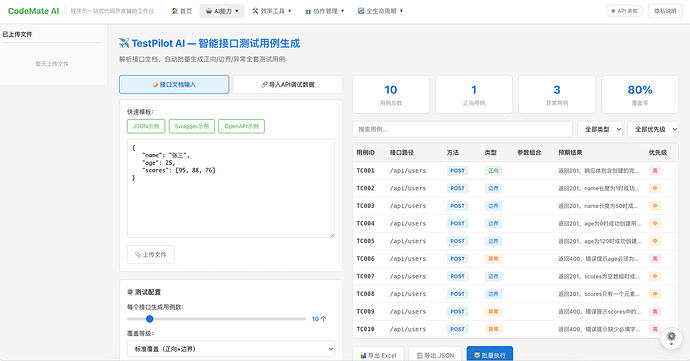Click the tools icon beside 效率工具

tap(255, 11)
